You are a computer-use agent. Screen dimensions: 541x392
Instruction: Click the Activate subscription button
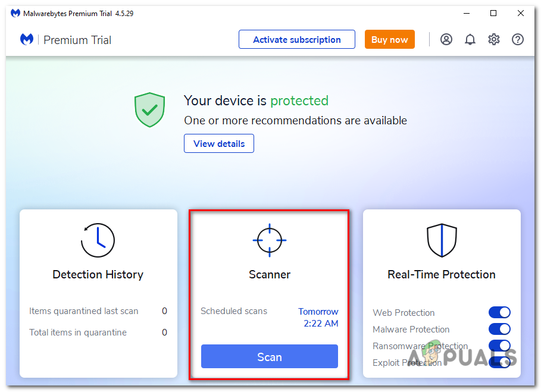click(296, 39)
